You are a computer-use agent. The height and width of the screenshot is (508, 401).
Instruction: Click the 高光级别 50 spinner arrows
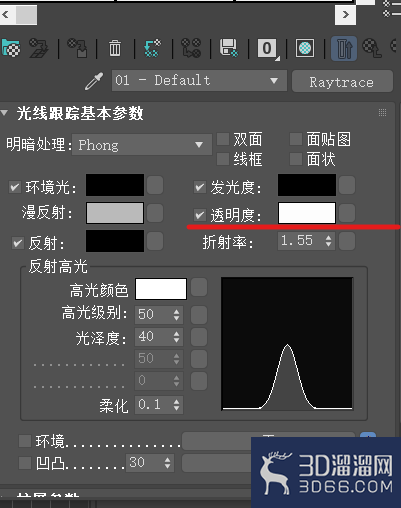tap(176, 315)
